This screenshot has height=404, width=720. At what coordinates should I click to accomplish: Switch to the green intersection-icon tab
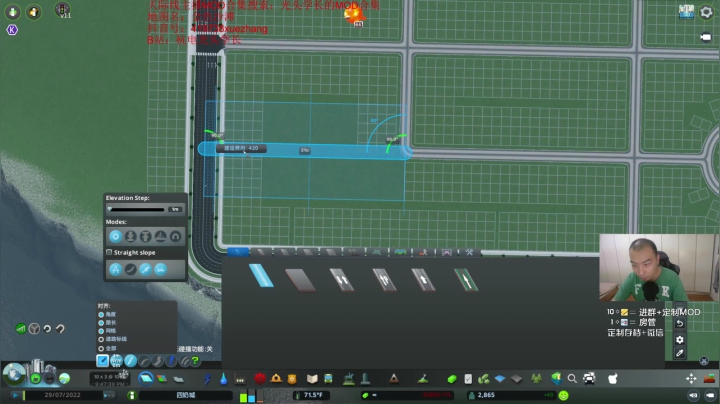377,252
